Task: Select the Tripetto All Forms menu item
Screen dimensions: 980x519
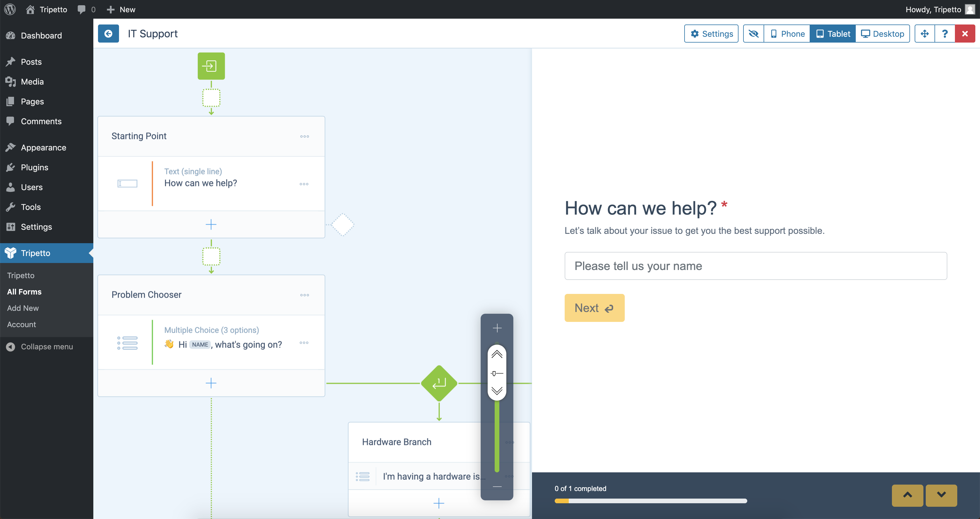Action: click(24, 292)
